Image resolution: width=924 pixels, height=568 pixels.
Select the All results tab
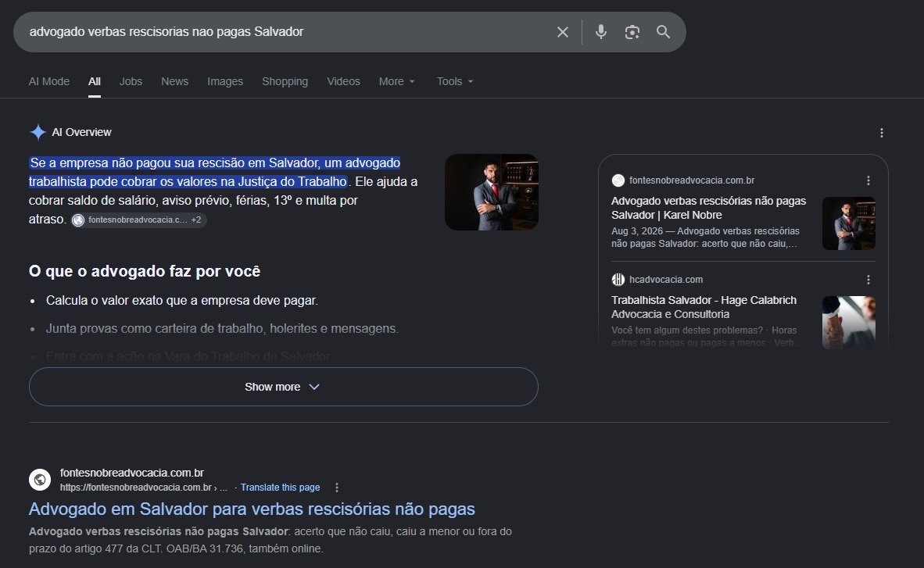click(95, 81)
